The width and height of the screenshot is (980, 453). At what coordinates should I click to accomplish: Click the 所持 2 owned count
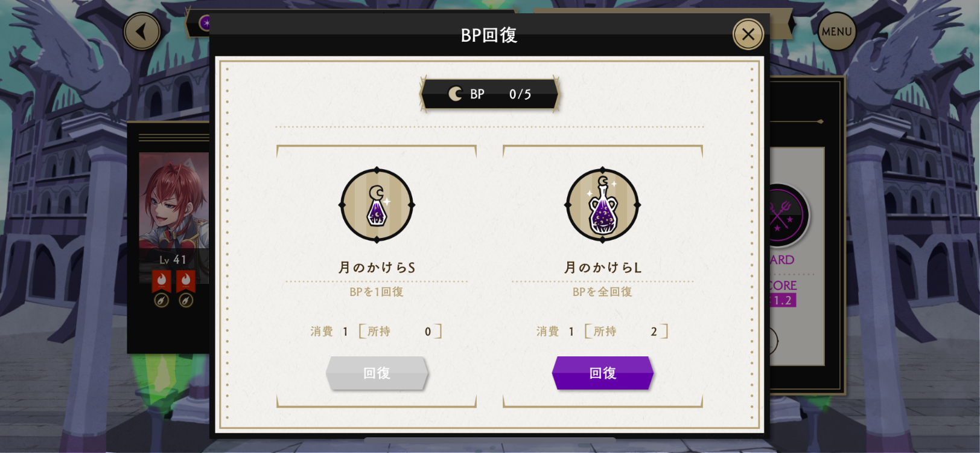click(x=626, y=331)
